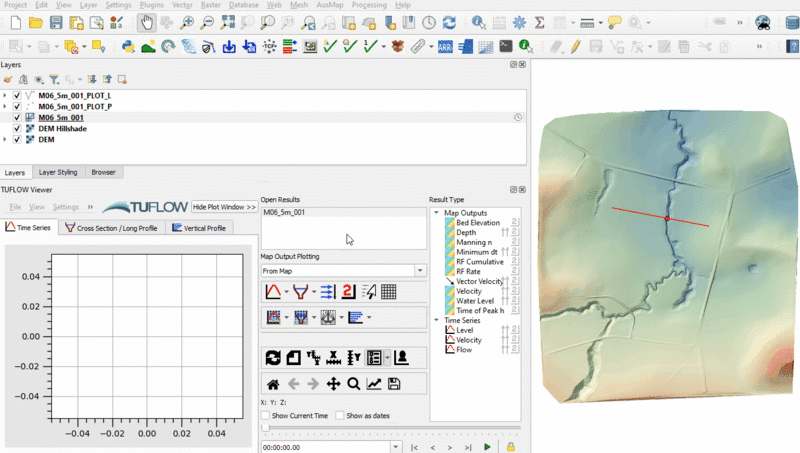The width and height of the screenshot is (800, 453).
Task: Select the Pan Map hand tool
Action: click(146, 22)
